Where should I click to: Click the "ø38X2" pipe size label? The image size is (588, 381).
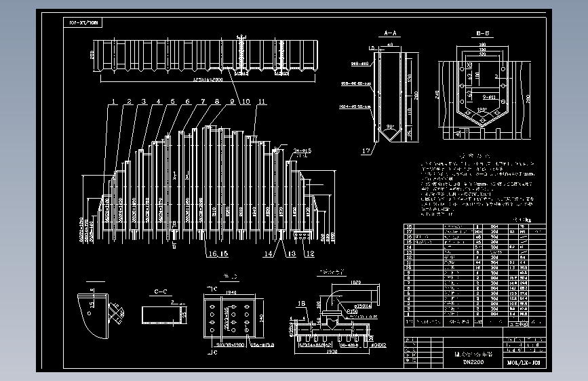pos(378,344)
